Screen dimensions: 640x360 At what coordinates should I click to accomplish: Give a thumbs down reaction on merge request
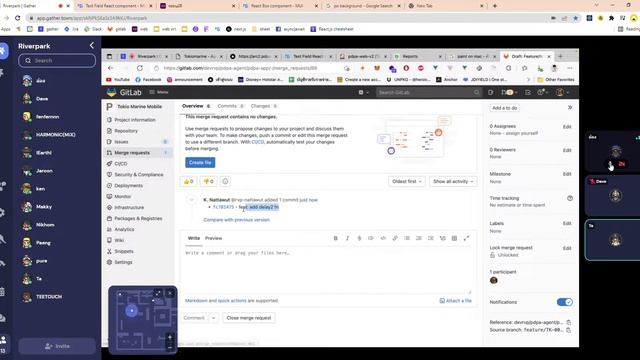point(208,181)
